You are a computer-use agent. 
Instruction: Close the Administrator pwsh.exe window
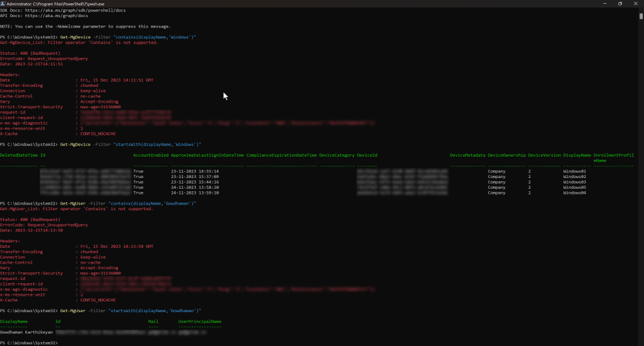pyautogui.click(x=635, y=3)
